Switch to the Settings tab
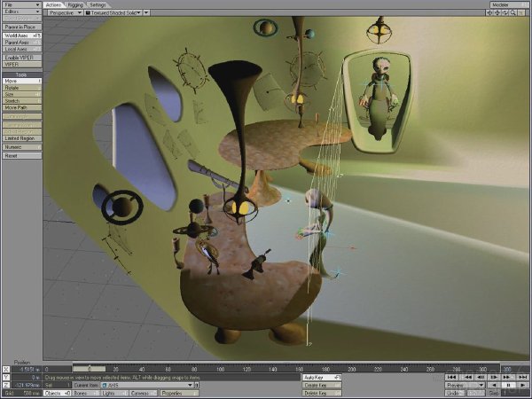The height and width of the screenshot is (399, 532). pos(98,4)
